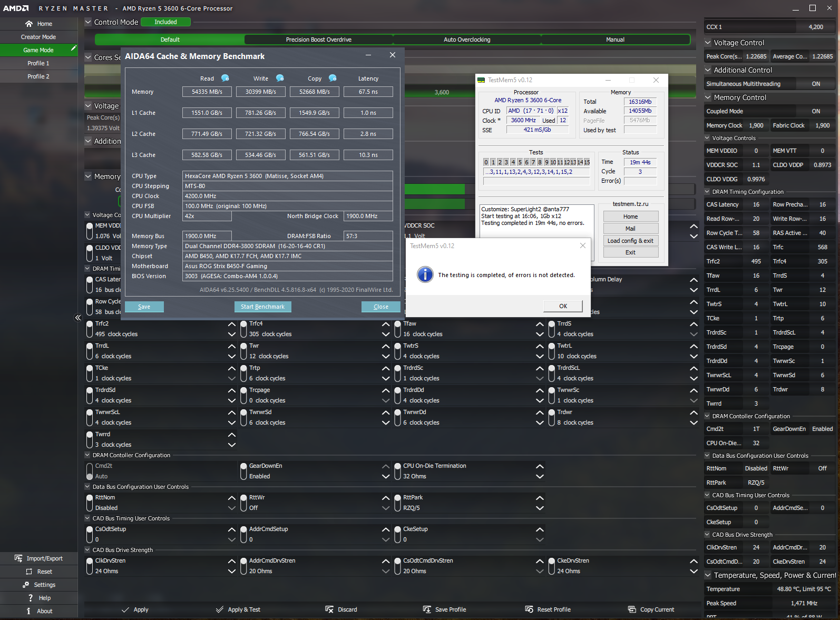This screenshot has width=840, height=620.
Task: Switch to Profile 1
Action: point(38,63)
